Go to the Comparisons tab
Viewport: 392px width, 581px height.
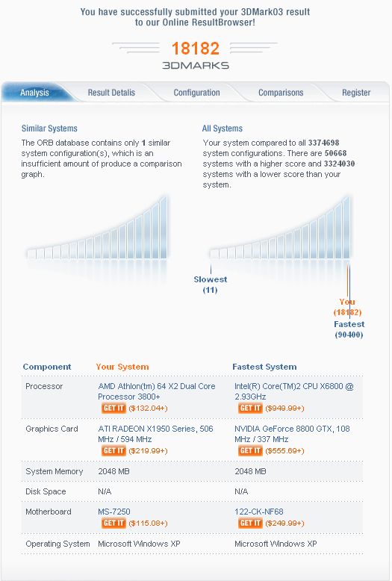click(281, 93)
